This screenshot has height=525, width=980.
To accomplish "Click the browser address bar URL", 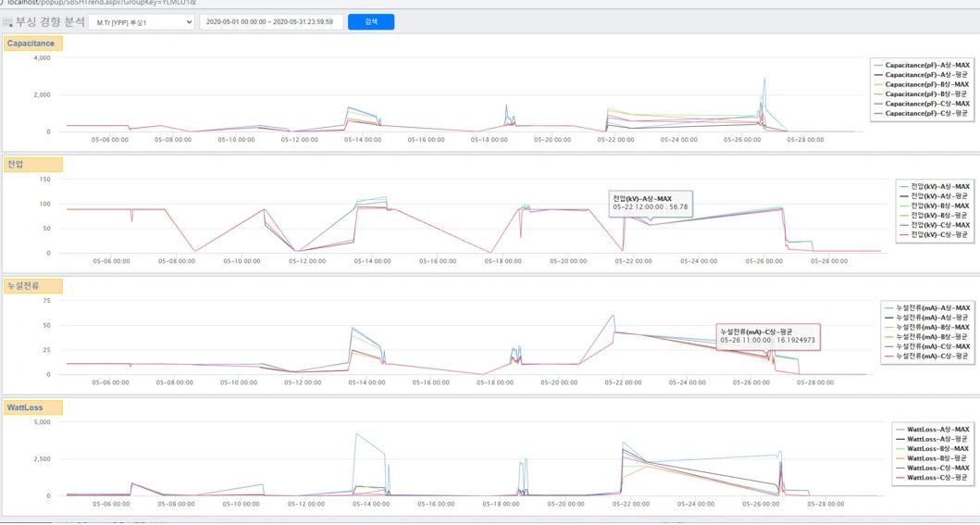I will [101, 3].
